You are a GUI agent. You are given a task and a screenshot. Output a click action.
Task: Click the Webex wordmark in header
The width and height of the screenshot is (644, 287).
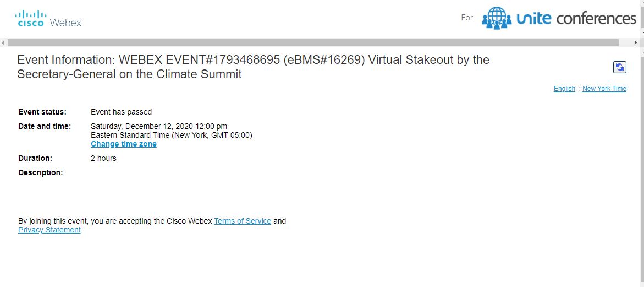pyautogui.click(x=65, y=23)
